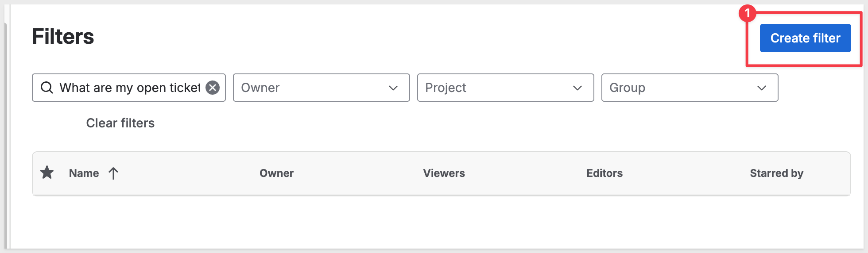Click the Owner dropdown chevron arrow

(393, 88)
